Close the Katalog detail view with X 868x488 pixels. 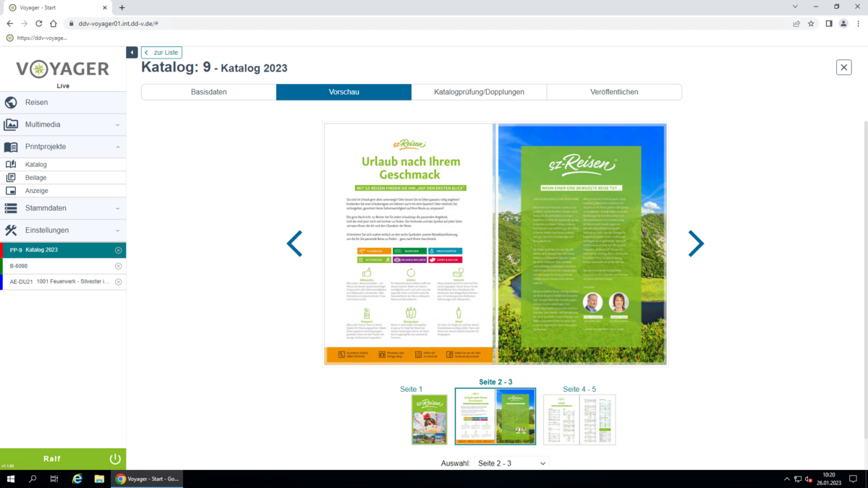843,67
